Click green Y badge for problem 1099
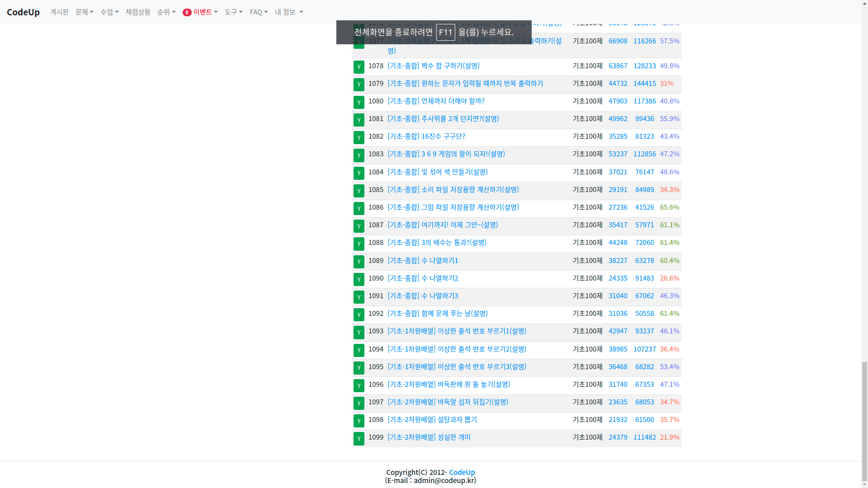868x488 pixels. click(359, 438)
